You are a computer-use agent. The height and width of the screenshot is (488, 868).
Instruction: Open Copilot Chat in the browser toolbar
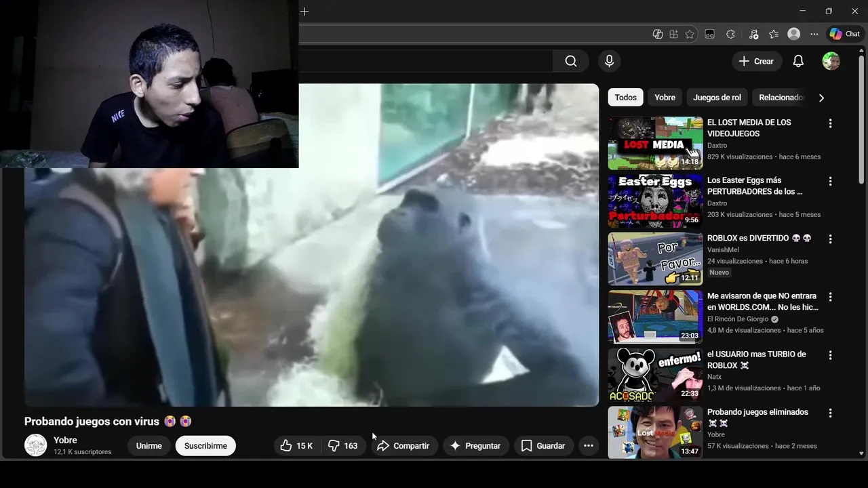point(845,34)
